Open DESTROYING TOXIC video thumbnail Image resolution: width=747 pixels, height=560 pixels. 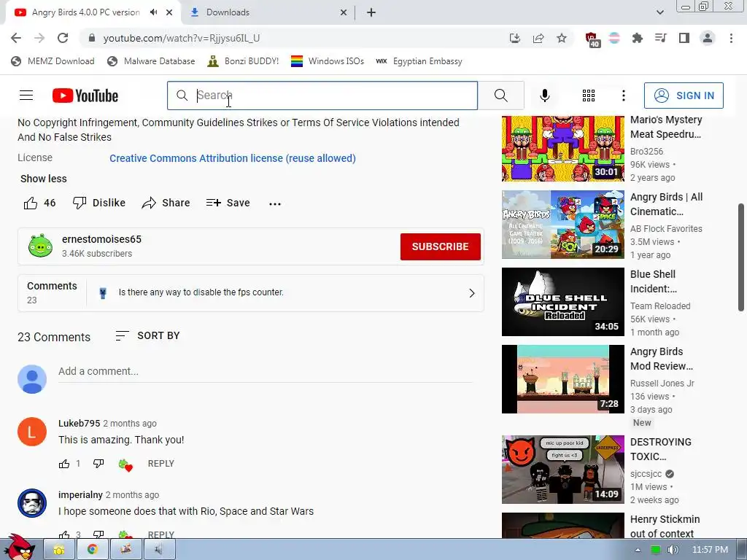pyautogui.click(x=562, y=470)
